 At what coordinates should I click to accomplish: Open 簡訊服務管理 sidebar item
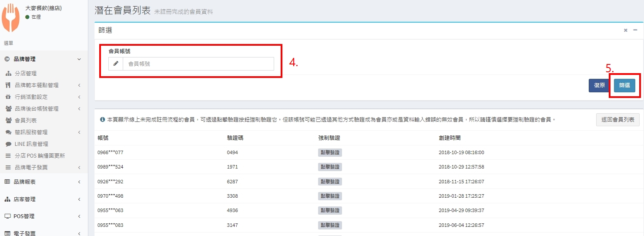[x=31, y=132]
